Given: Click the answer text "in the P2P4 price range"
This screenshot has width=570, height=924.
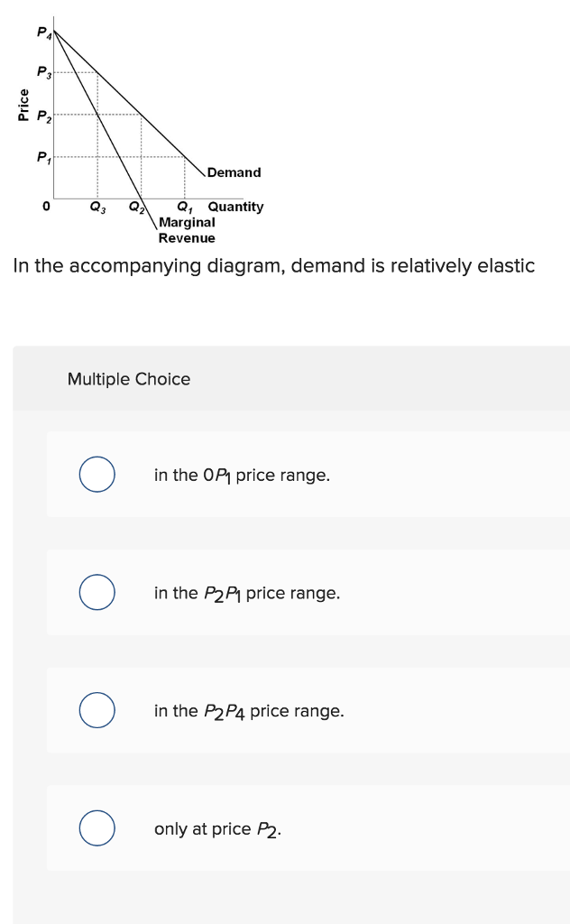Looking at the screenshot, I should [x=248, y=710].
